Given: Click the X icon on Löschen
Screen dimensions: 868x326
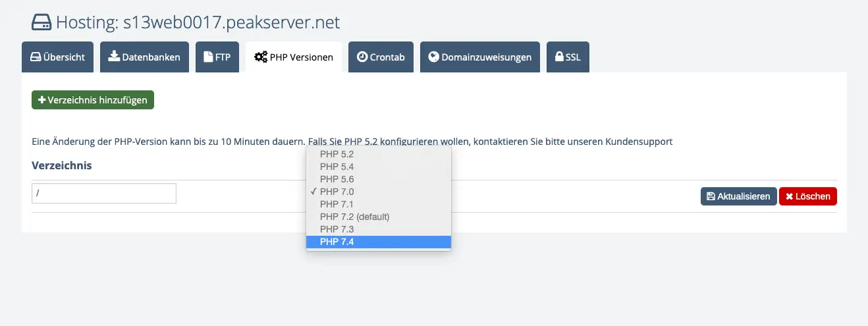Looking at the screenshot, I should pos(789,196).
